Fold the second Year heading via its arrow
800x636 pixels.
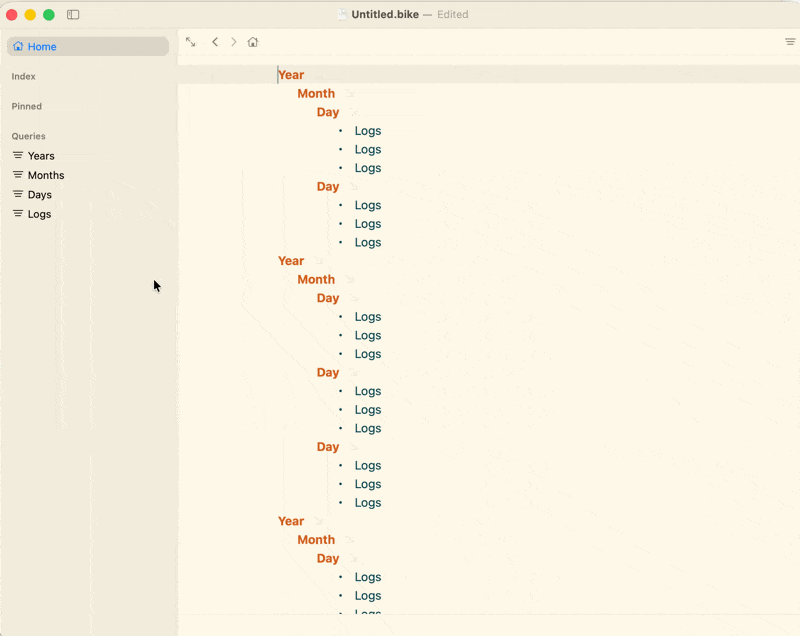click(320, 262)
